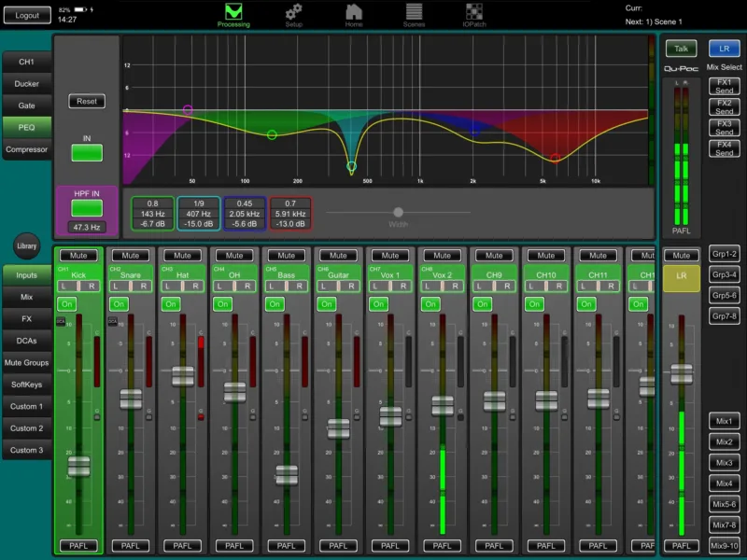
Task: Click the Snare channel pan control
Action: [x=131, y=287]
